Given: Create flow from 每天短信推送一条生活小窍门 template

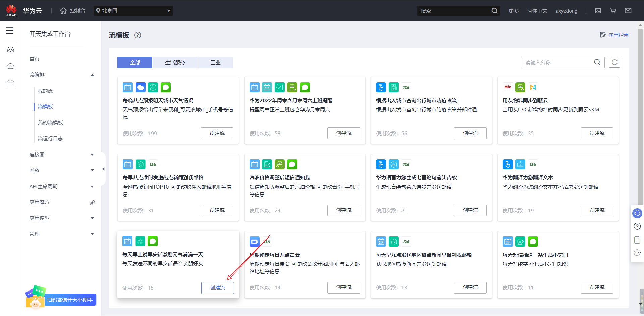Looking at the screenshot, I should pos(597,287).
